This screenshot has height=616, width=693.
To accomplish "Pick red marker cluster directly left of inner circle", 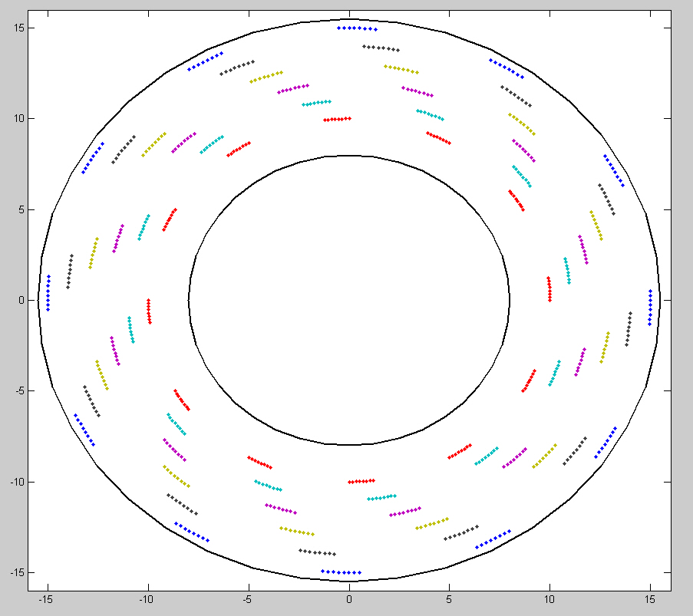I will (149, 311).
